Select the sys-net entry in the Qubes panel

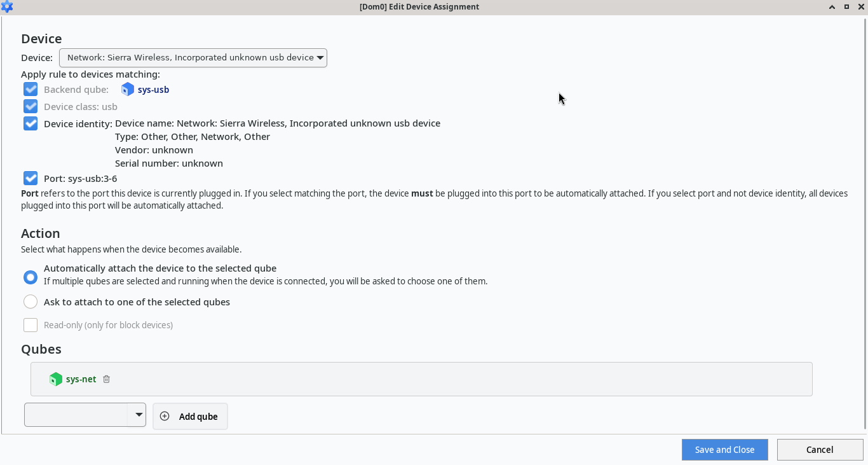(x=81, y=379)
